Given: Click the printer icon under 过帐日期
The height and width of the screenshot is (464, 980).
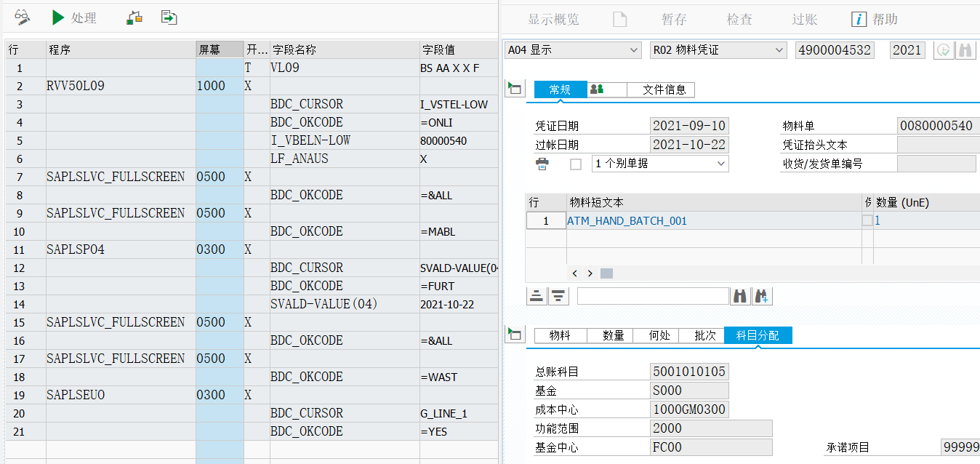Looking at the screenshot, I should click(542, 163).
